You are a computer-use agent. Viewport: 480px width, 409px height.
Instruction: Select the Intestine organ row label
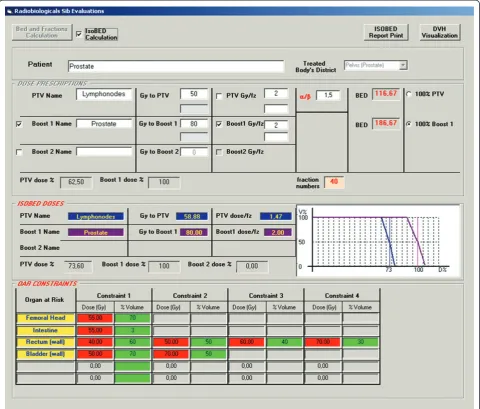click(x=46, y=330)
